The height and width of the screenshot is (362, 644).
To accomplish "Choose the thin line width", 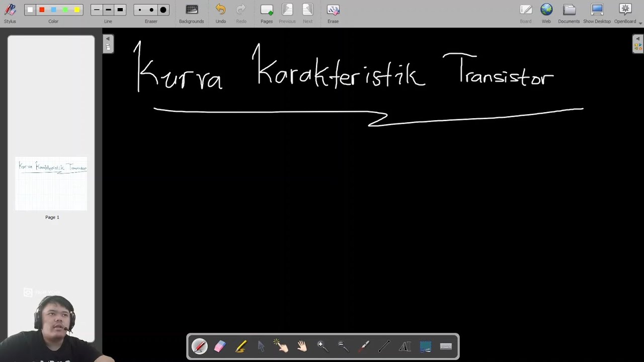I will coord(97,10).
